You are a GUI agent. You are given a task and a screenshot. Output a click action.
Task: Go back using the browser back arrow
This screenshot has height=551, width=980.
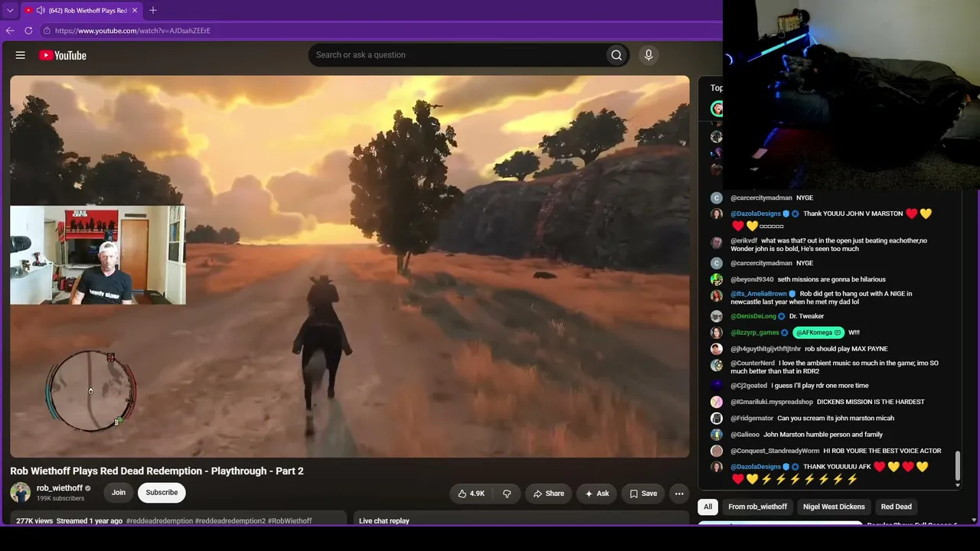tap(10, 31)
